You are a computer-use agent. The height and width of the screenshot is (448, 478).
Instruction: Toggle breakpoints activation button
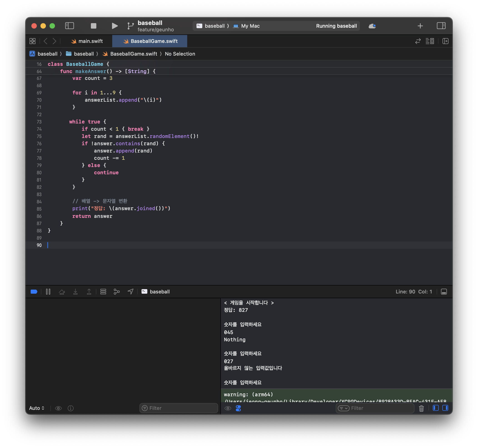coord(34,292)
